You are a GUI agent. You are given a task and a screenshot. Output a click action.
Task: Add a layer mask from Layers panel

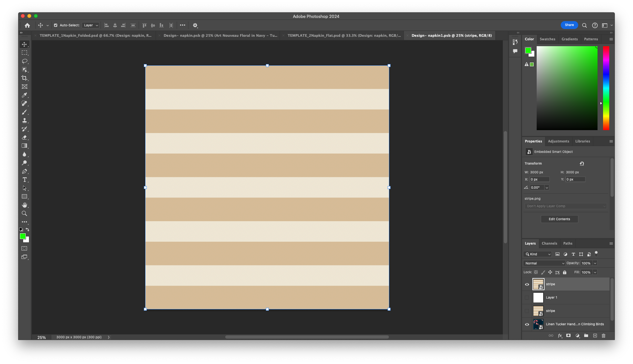[568, 336]
